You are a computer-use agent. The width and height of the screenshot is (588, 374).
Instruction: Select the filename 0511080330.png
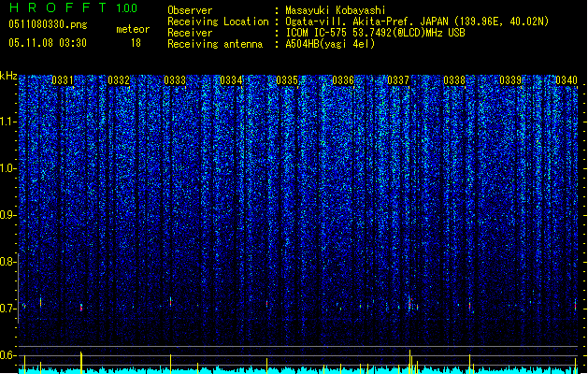48,24
